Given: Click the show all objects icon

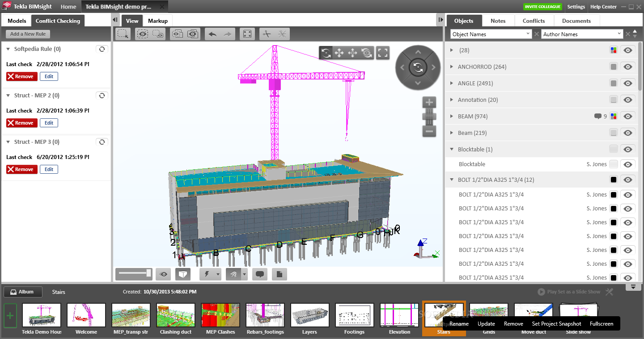Looking at the screenshot, I should [x=193, y=34].
